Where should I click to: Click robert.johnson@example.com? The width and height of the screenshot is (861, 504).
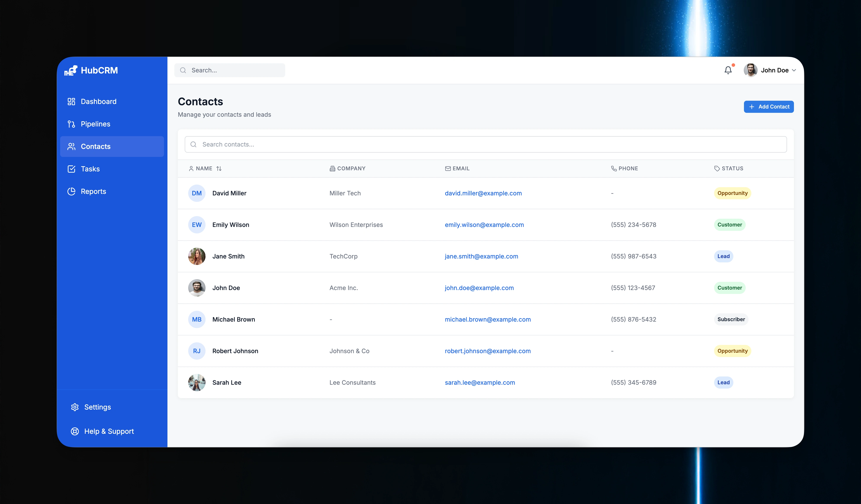tap(488, 351)
